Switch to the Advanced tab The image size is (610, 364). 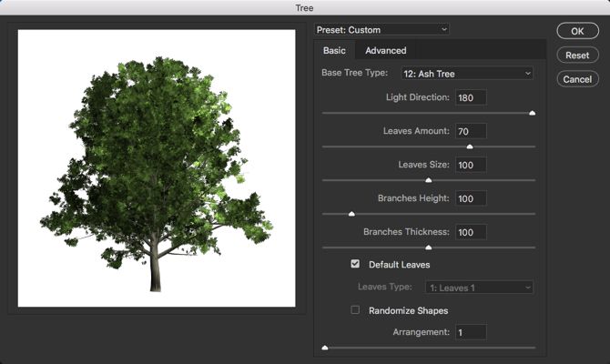click(x=385, y=50)
